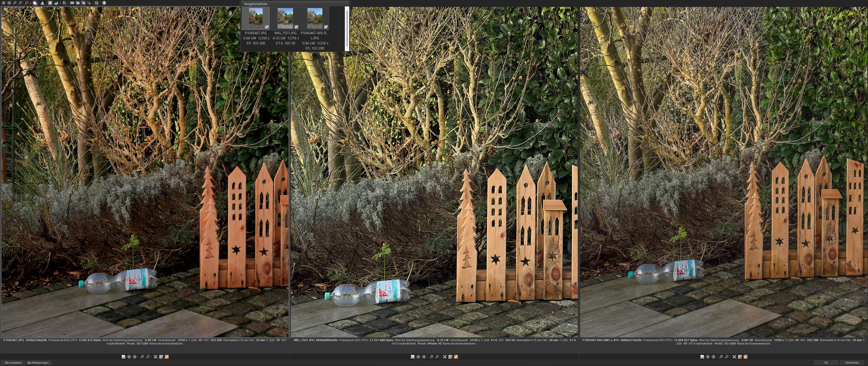Screen dimensions: 868x366
Task: Go to the previous image in the left pane
Action: (129, 357)
